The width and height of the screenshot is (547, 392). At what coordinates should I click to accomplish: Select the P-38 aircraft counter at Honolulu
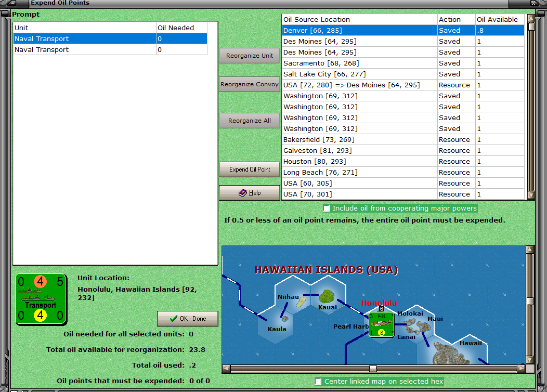381,323
